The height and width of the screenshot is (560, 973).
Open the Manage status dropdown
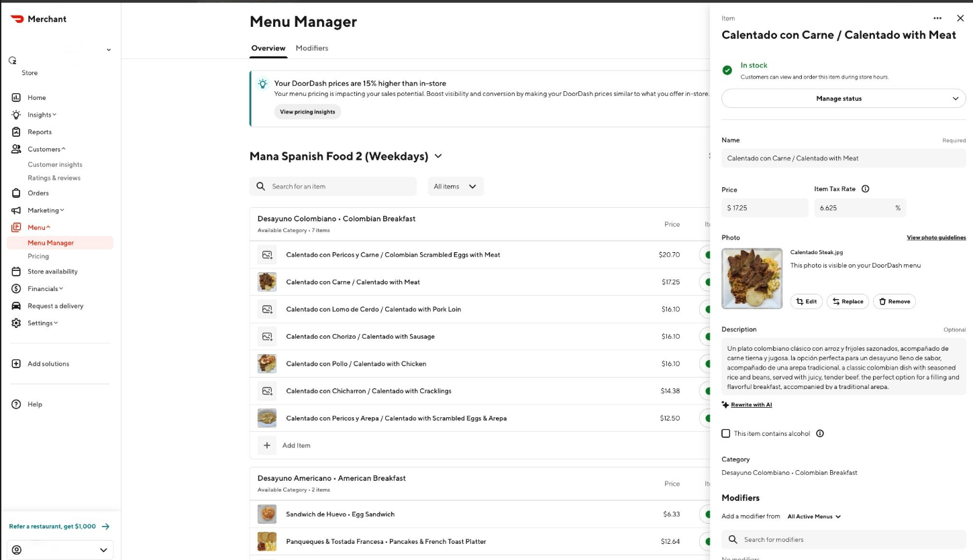[843, 99]
